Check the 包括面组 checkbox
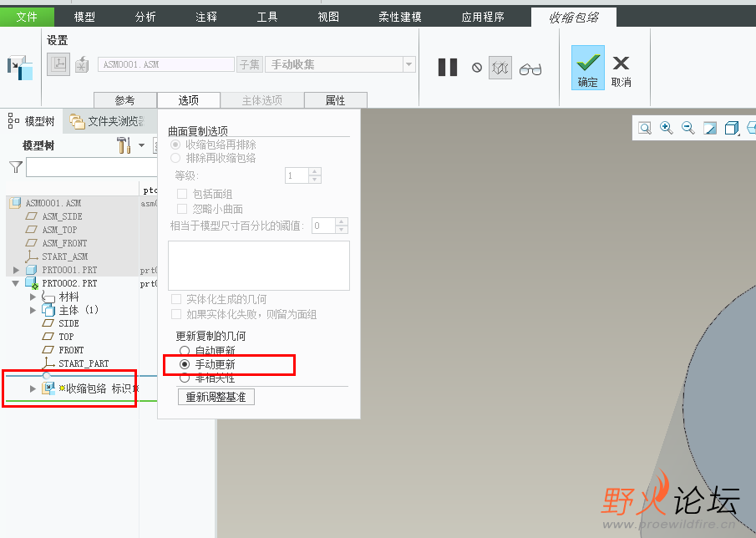This screenshot has width=756, height=538. tap(182, 194)
